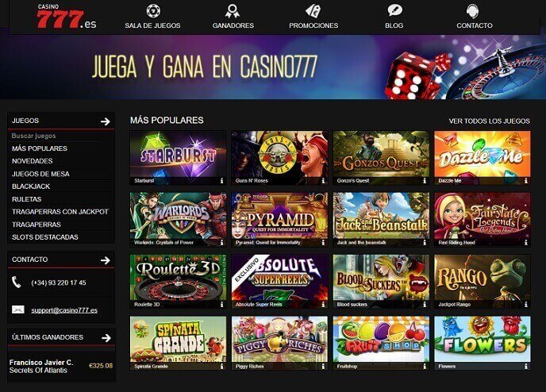
Task: Click the Ganadores ribbon medal icon
Action: 233,11
